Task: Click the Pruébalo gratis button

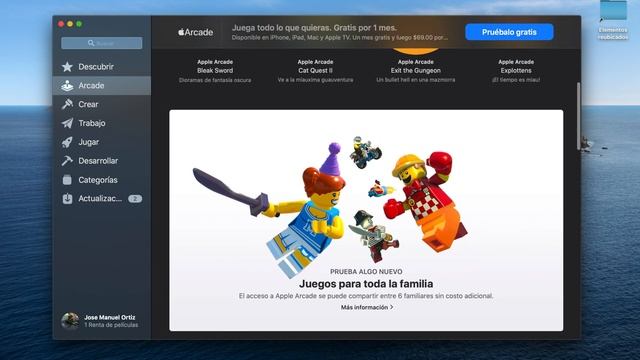Action: point(509,32)
